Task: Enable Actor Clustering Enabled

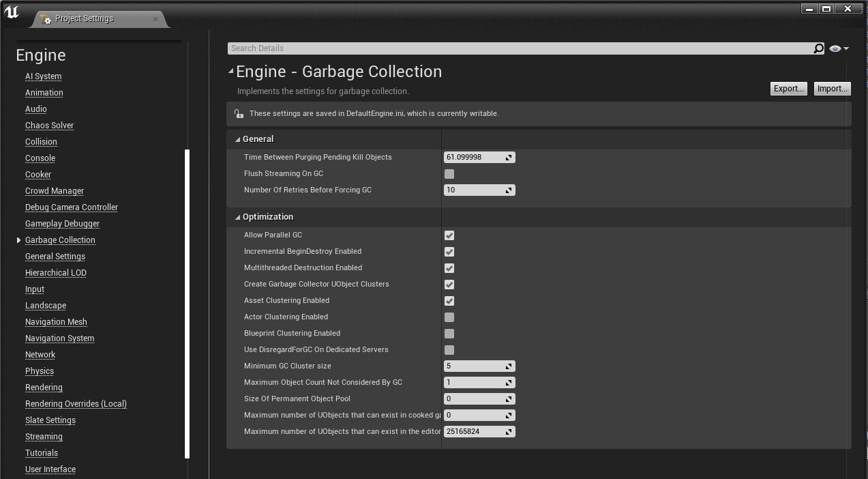Action: pos(449,317)
